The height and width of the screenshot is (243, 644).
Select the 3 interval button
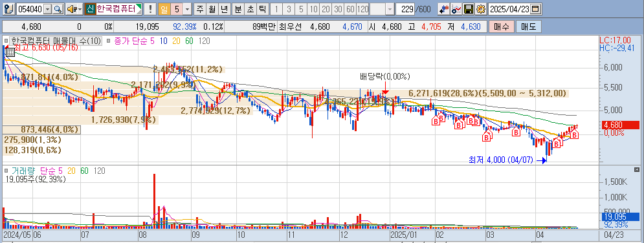pos(289,8)
